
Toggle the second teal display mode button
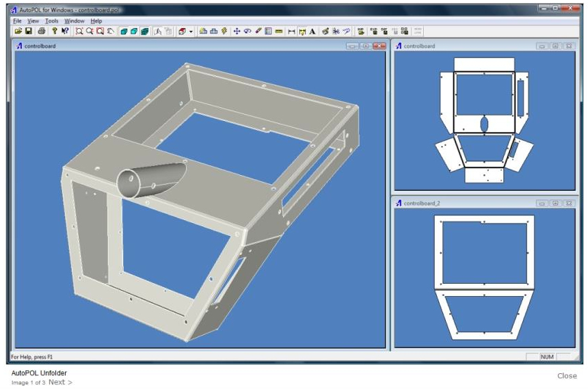click(x=134, y=31)
